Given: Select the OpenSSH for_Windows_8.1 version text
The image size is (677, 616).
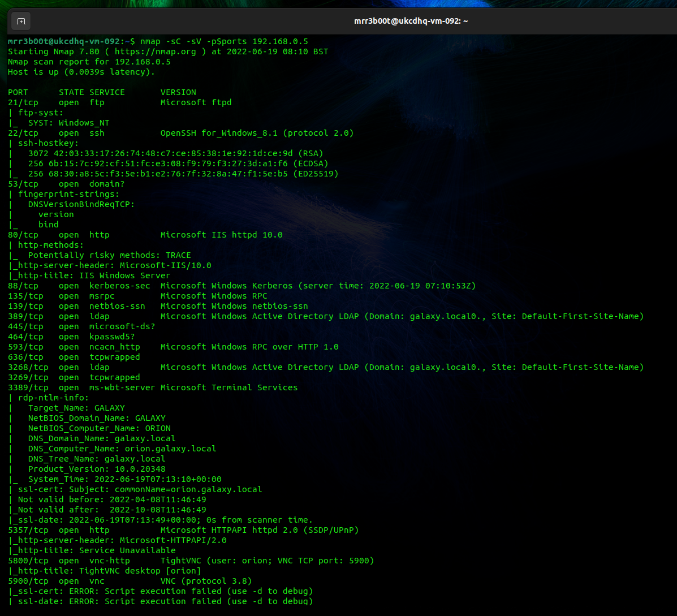Looking at the screenshot, I should 219,133.
